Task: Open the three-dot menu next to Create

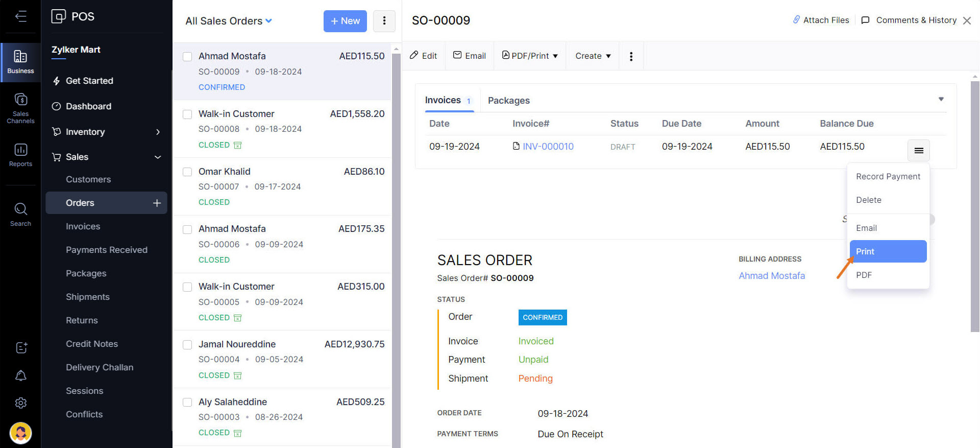Action: pos(631,56)
